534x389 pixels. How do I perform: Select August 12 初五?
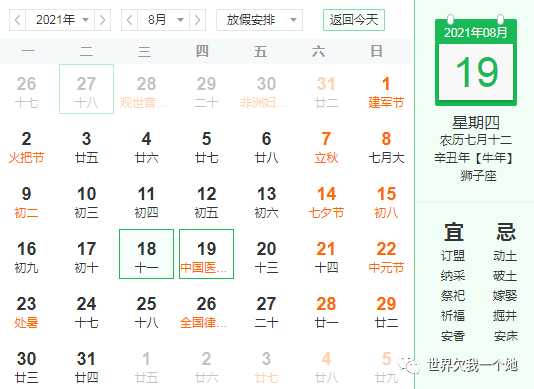click(x=206, y=202)
